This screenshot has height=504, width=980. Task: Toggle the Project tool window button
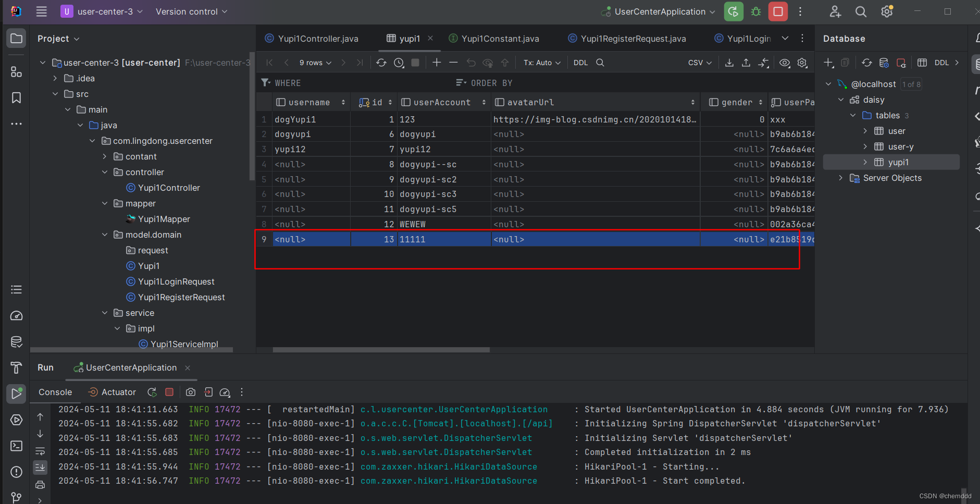click(x=16, y=39)
